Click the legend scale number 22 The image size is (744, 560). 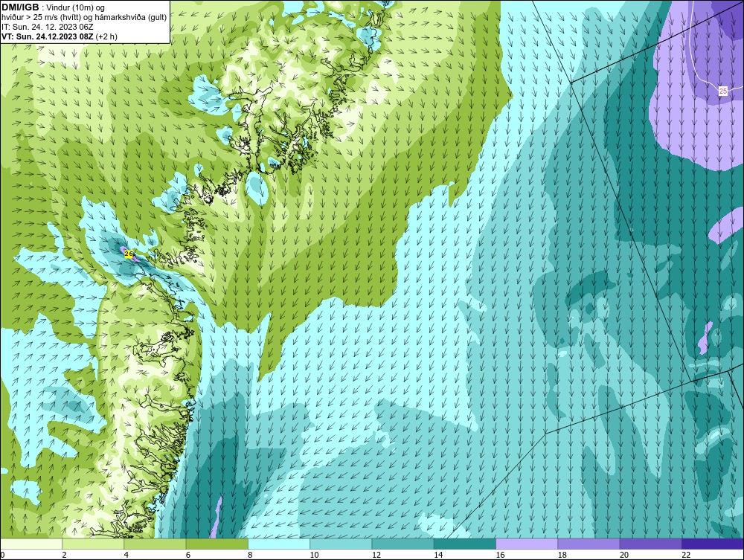[686, 556]
